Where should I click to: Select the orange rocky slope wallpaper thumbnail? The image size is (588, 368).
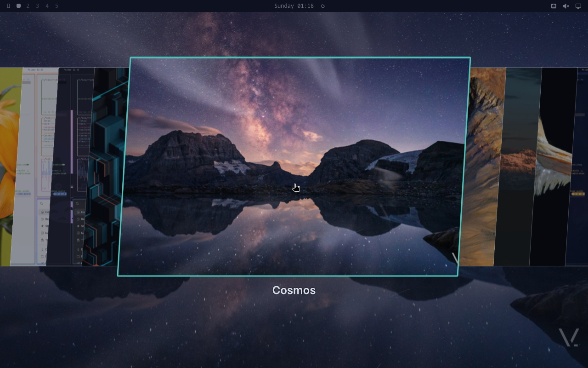pos(482,167)
